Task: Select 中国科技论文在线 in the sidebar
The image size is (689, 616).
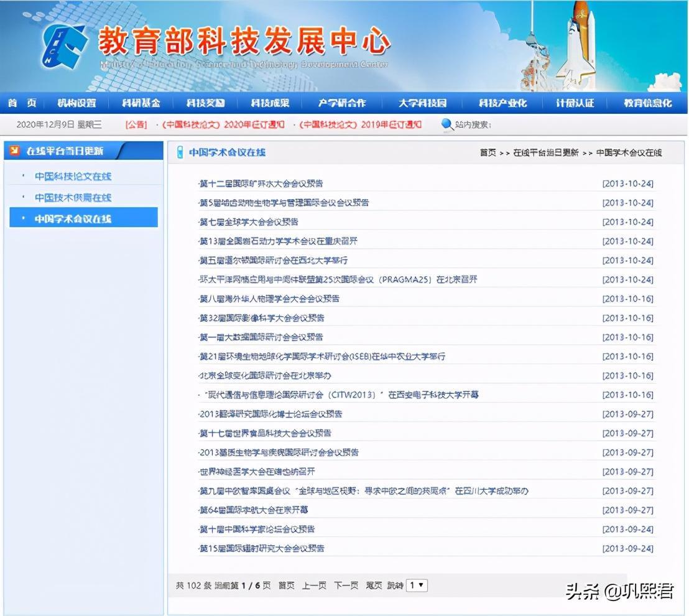Action: [x=73, y=176]
